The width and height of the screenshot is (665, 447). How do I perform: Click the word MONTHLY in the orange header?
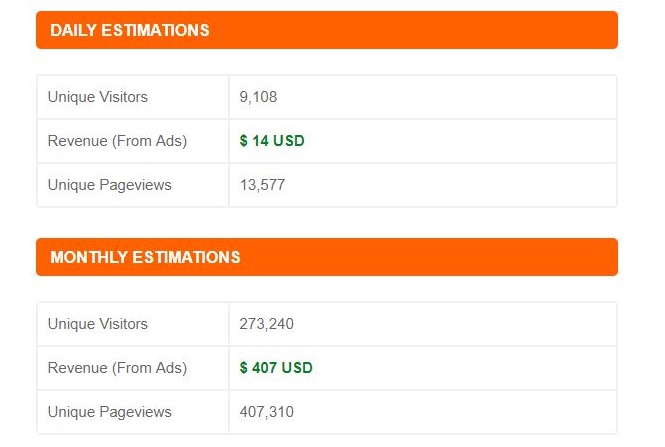pos(87,257)
